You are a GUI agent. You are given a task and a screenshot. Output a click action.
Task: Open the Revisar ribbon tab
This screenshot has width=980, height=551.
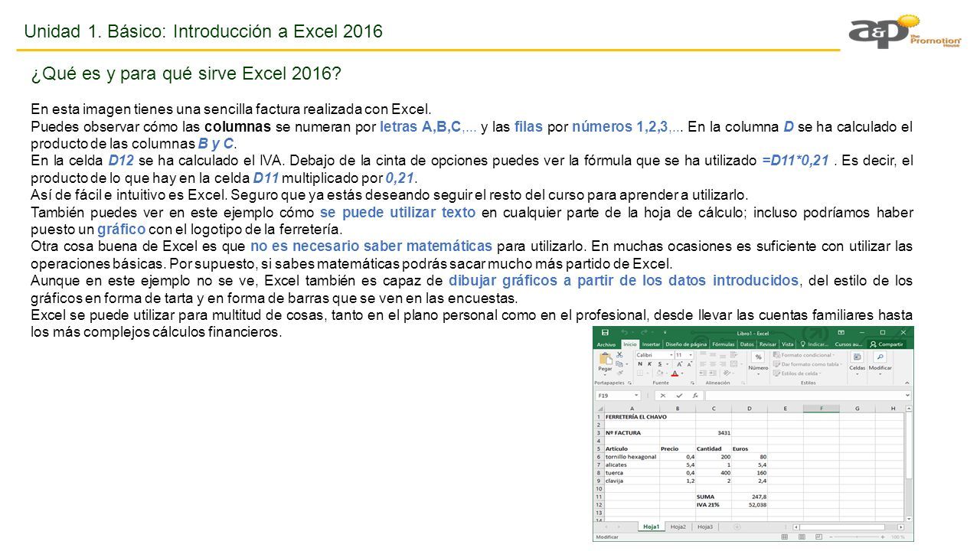click(768, 344)
